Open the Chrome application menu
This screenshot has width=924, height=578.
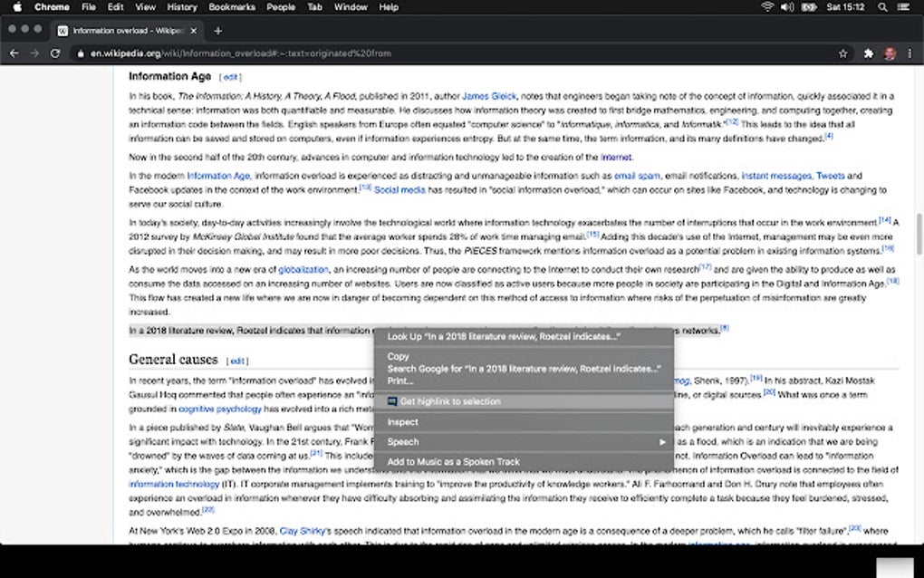(x=52, y=7)
